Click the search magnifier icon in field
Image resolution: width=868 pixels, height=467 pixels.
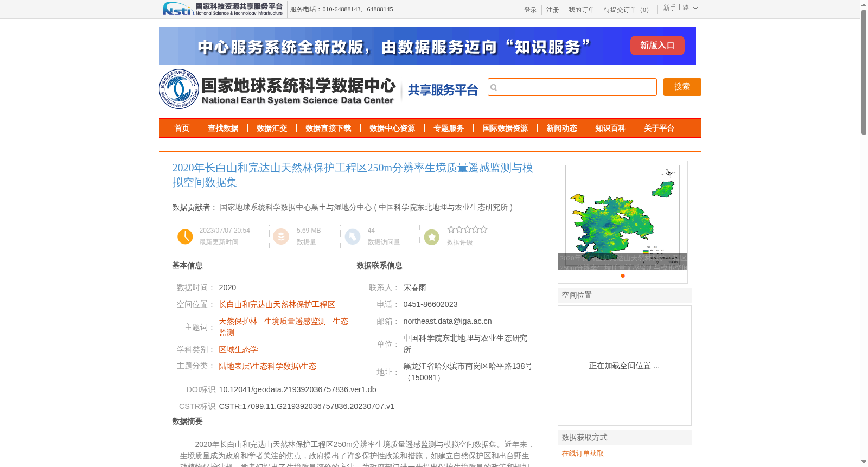point(494,87)
